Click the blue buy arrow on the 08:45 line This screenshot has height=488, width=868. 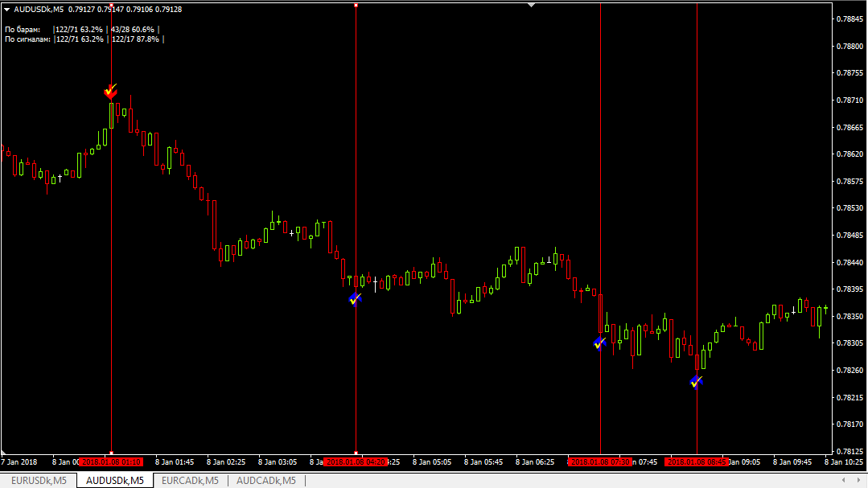(697, 382)
